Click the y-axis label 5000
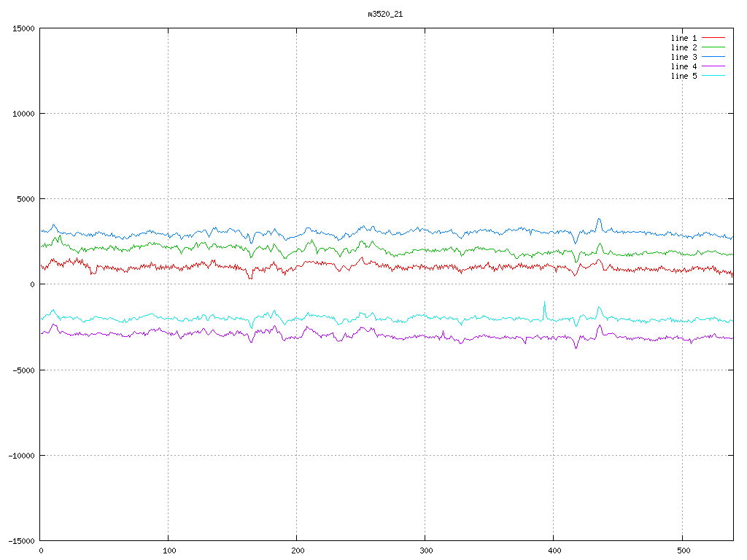 click(26, 199)
